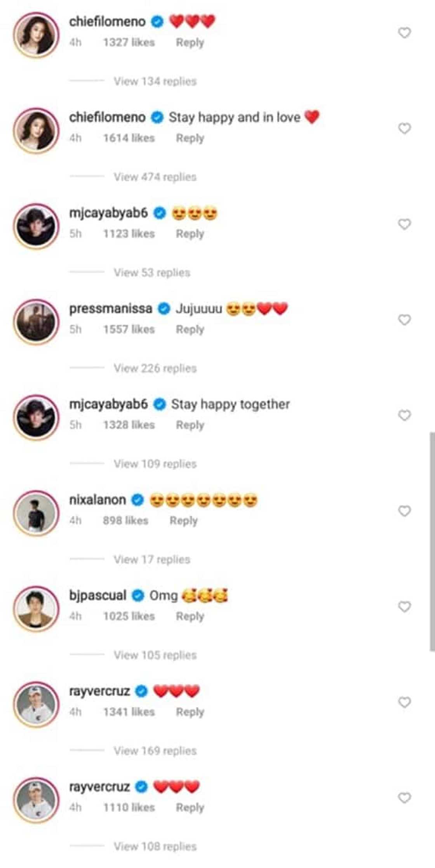Click the verified badge next to chiefilomeno
435x868 pixels.
click(x=157, y=22)
